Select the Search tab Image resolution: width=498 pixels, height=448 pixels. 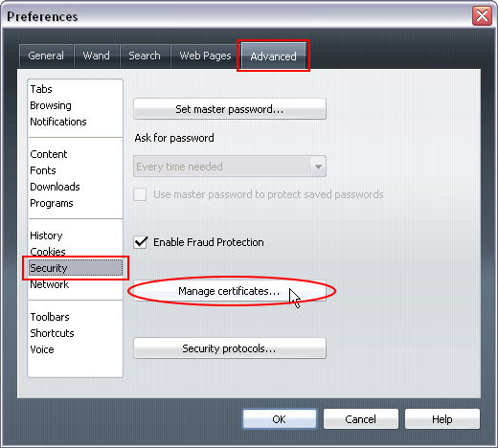(x=145, y=56)
